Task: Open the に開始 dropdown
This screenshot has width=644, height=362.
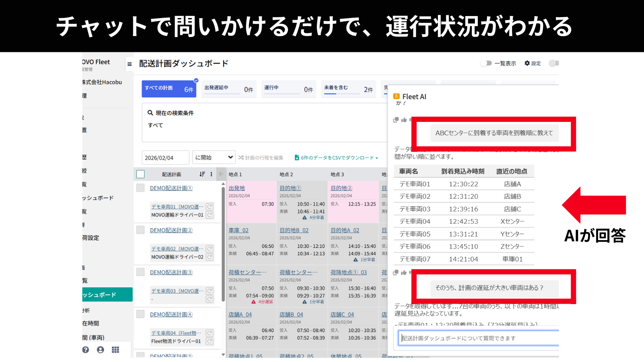Action: point(214,157)
